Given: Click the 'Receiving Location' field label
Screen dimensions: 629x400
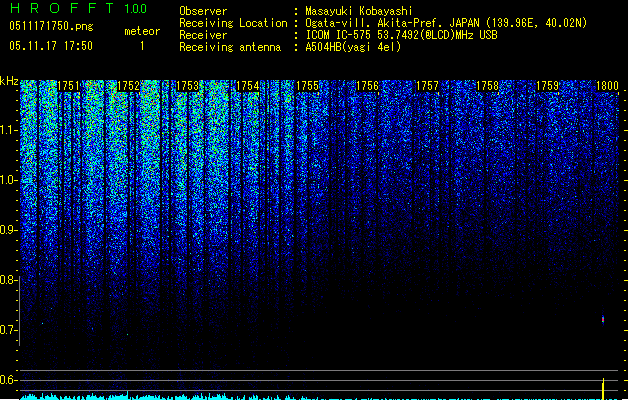Looking at the screenshot, I should coord(233,23).
